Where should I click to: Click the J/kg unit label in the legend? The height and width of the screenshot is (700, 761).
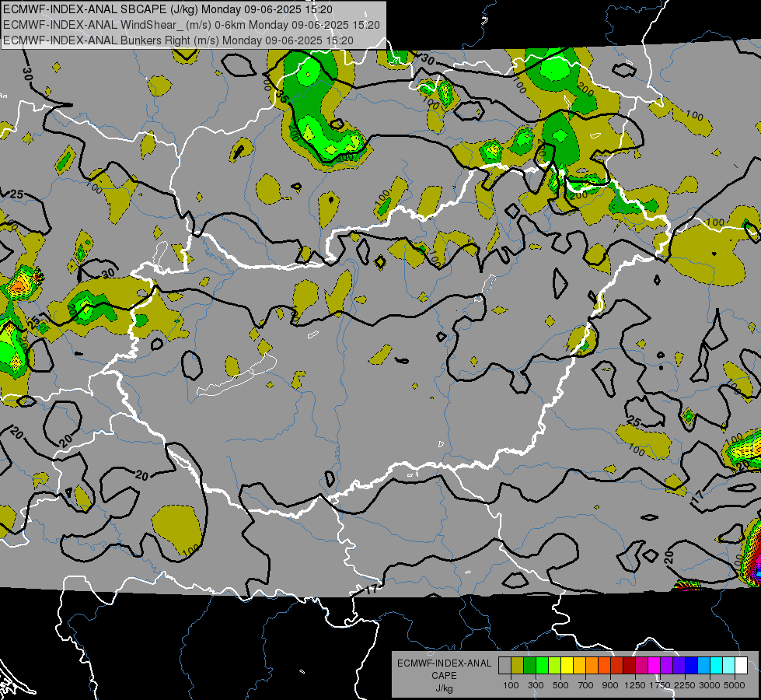(x=444, y=688)
